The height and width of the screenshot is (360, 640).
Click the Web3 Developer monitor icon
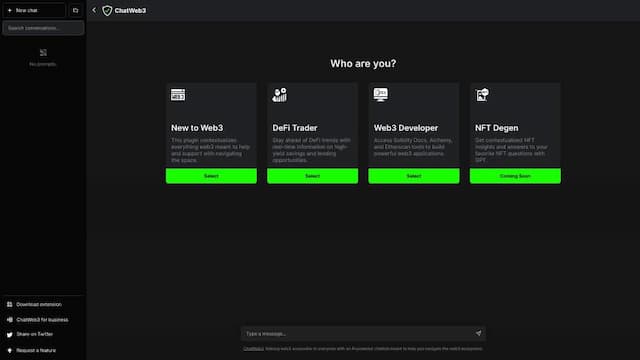point(381,95)
